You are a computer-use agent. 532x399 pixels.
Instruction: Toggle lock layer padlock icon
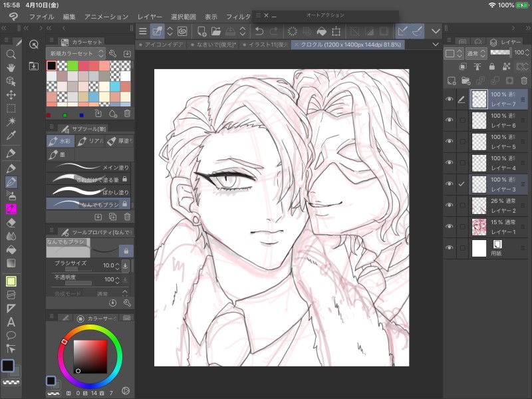pyautogui.click(x=491, y=66)
